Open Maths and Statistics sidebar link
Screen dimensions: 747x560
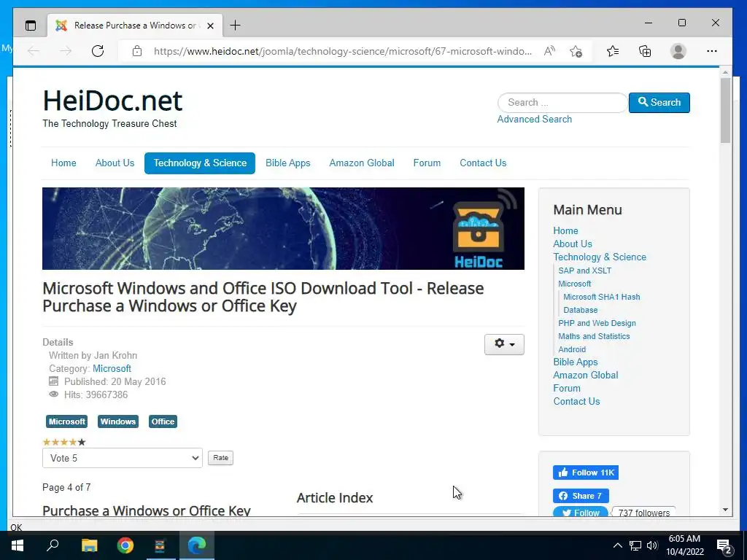[594, 336]
